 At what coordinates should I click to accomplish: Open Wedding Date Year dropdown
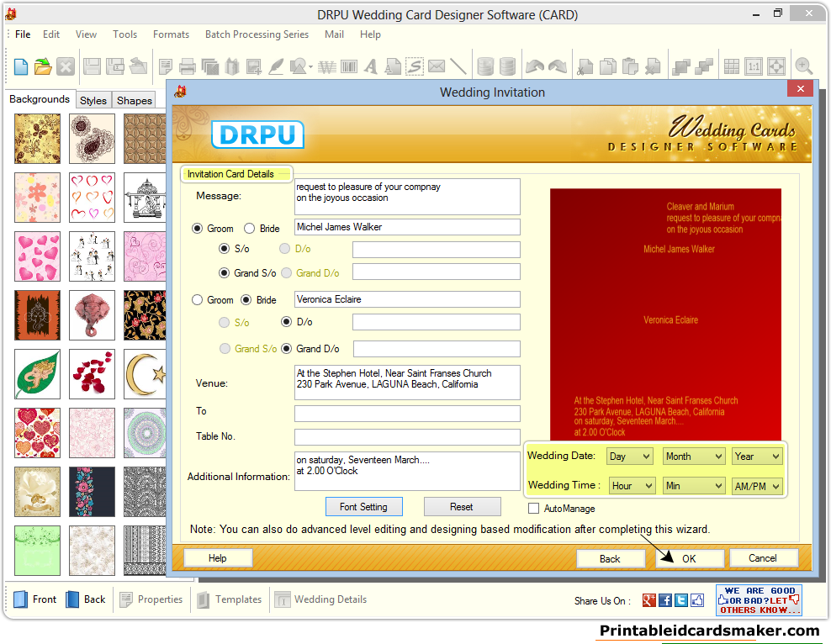(x=757, y=457)
